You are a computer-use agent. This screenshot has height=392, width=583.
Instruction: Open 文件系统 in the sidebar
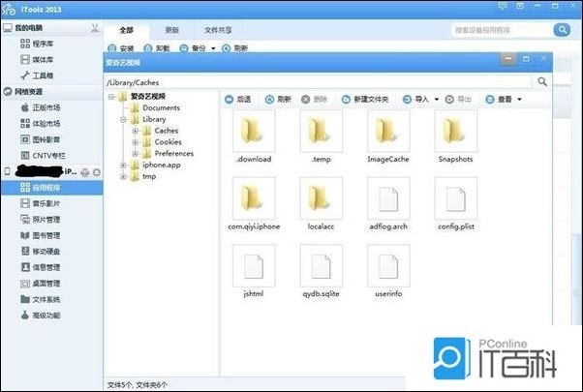[x=40, y=299]
